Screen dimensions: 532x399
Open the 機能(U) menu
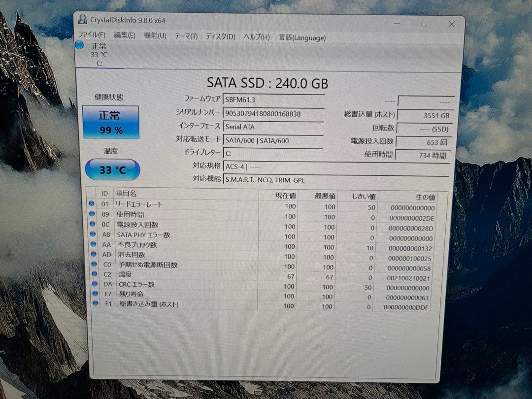155,35
